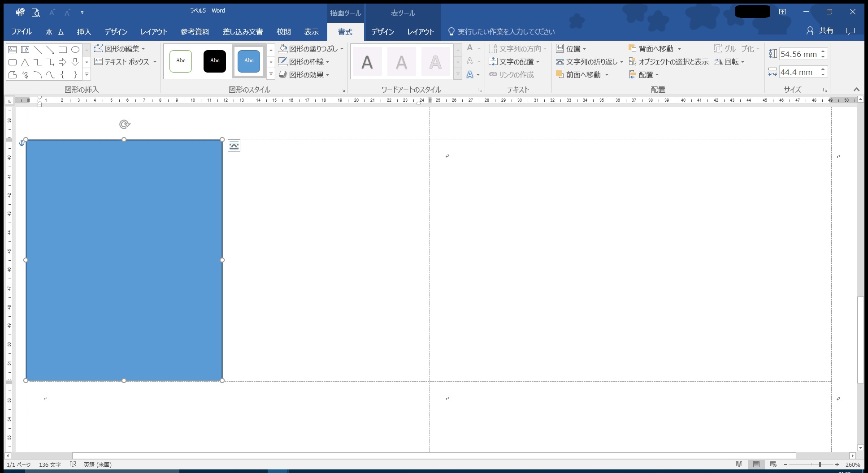Pick the straight line shape
The image size is (868, 473).
(38, 50)
